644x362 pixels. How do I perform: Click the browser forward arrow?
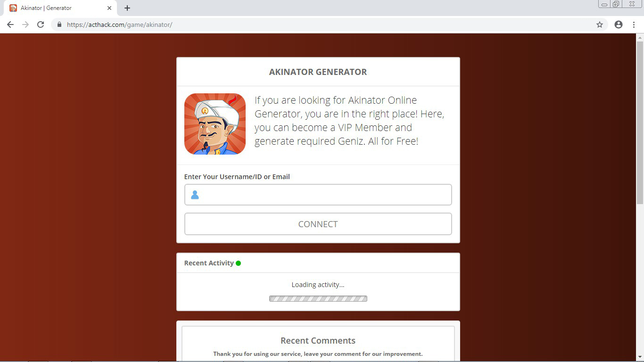click(25, 25)
